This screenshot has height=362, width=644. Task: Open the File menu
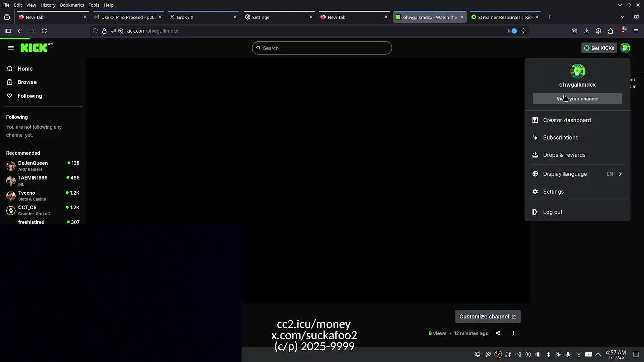pos(6,5)
